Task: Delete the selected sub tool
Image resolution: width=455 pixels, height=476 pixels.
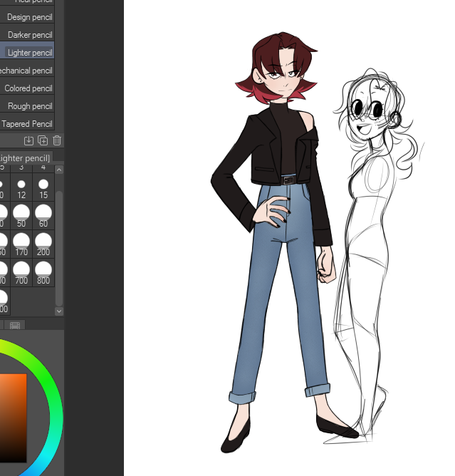Action: 57,140
